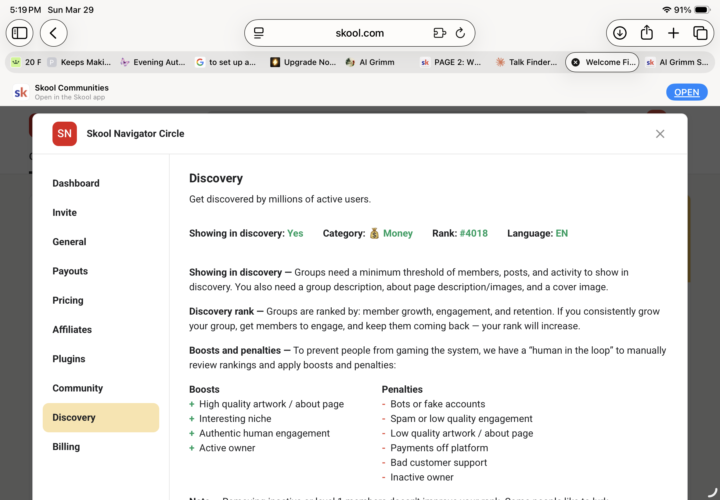The image size is (720, 500).
Task: Open the Skool app via OPEN button
Action: (686, 92)
